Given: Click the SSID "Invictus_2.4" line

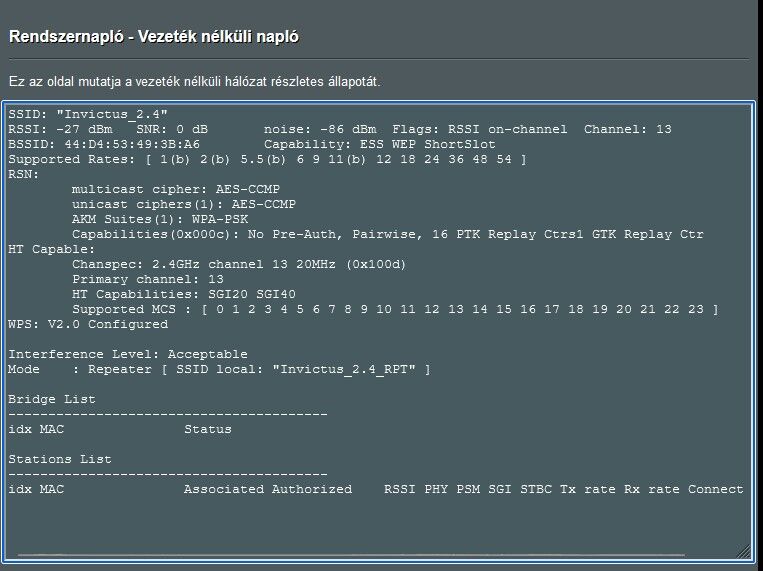Looking at the screenshot, I should click(88, 114).
